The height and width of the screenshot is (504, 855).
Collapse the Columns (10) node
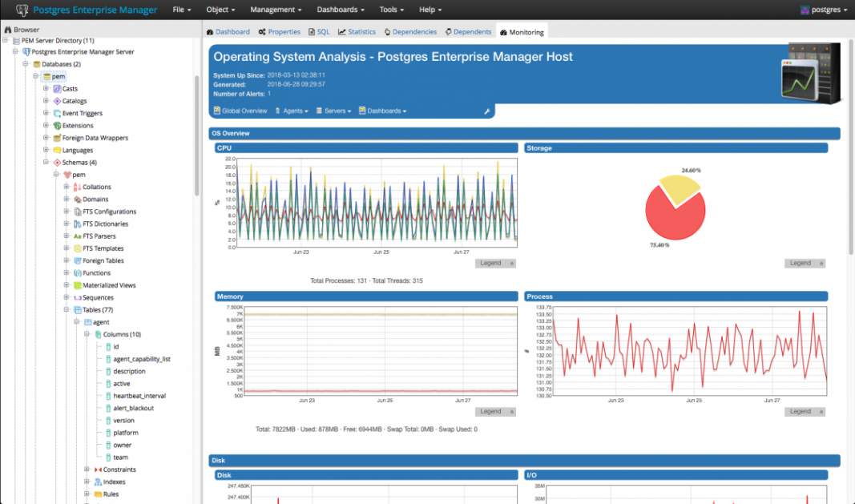(87, 334)
